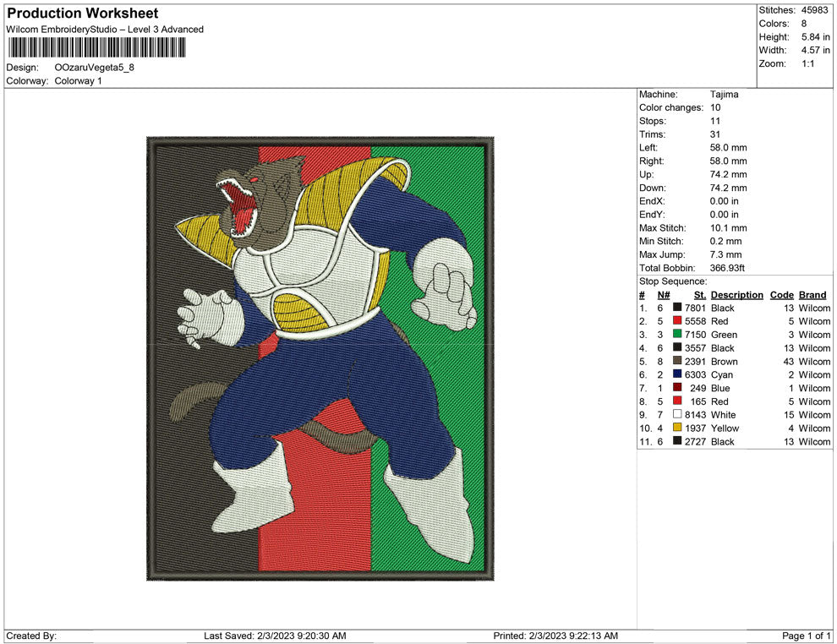Image resolution: width=837 pixels, height=644 pixels.
Task: Click the Stitches count 45983
Action: coord(814,10)
